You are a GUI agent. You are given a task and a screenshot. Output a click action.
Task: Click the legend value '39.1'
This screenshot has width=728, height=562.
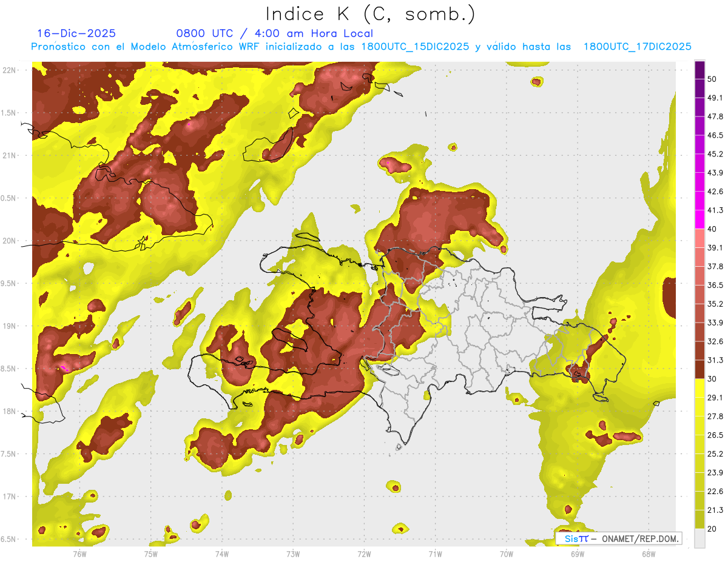pos(715,247)
